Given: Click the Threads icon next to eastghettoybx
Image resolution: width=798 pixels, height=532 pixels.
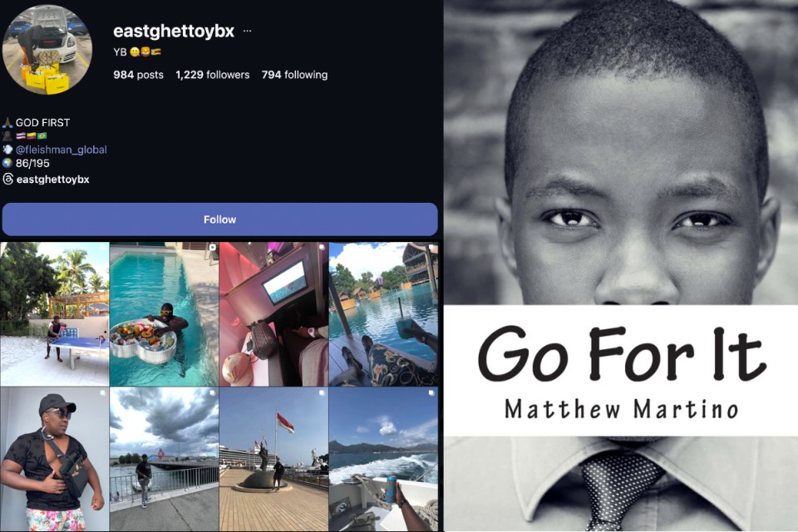Looking at the screenshot, I should click(x=8, y=180).
